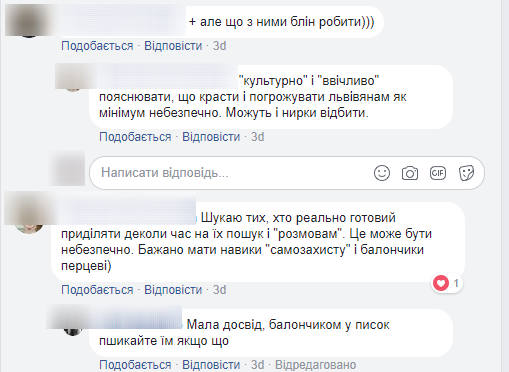Reply to the 'але що з ними блін робити' comment
509x372 pixels.
(173, 46)
